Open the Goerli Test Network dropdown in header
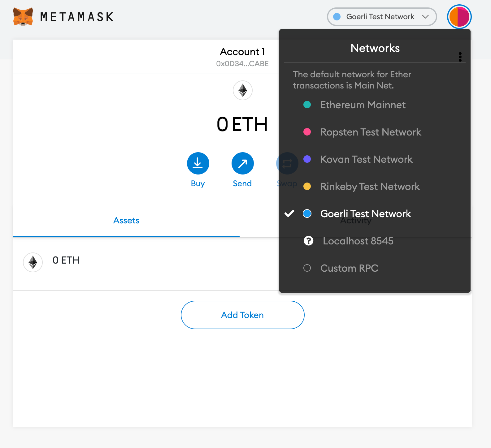Viewport: 491px width, 448px height. click(x=382, y=17)
